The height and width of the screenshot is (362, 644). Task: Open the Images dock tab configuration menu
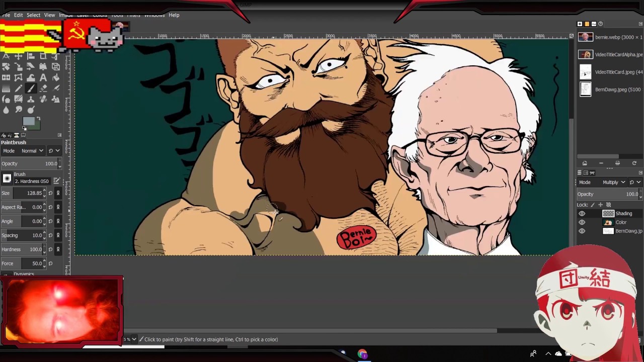coord(640,24)
